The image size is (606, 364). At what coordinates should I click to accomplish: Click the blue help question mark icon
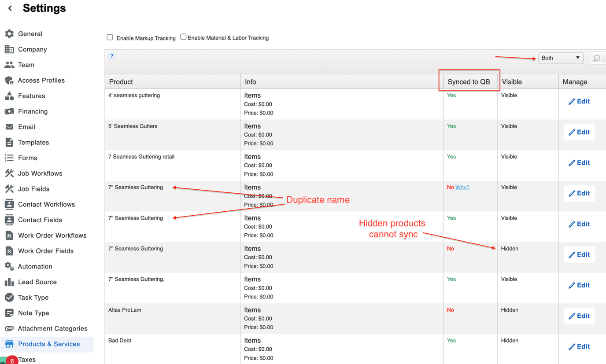(112, 56)
